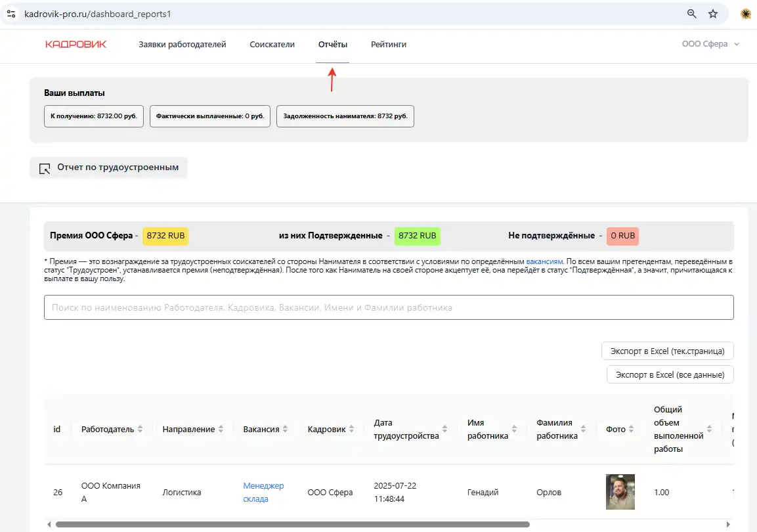
Task: Open the Заявки работодателей menu item
Action: click(182, 45)
